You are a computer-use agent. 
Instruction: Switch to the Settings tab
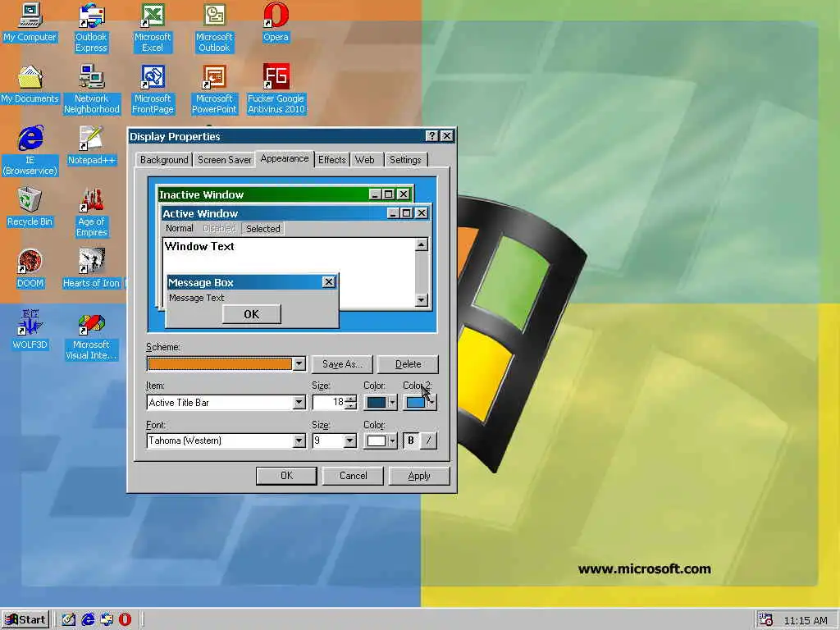click(x=405, y=160)
